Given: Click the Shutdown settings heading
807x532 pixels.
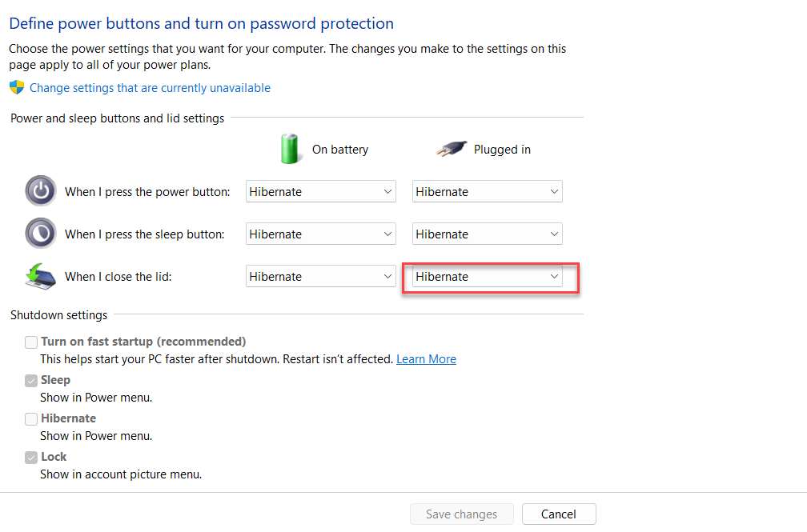Looking at the screenshot, I should (x=58, y=315).
